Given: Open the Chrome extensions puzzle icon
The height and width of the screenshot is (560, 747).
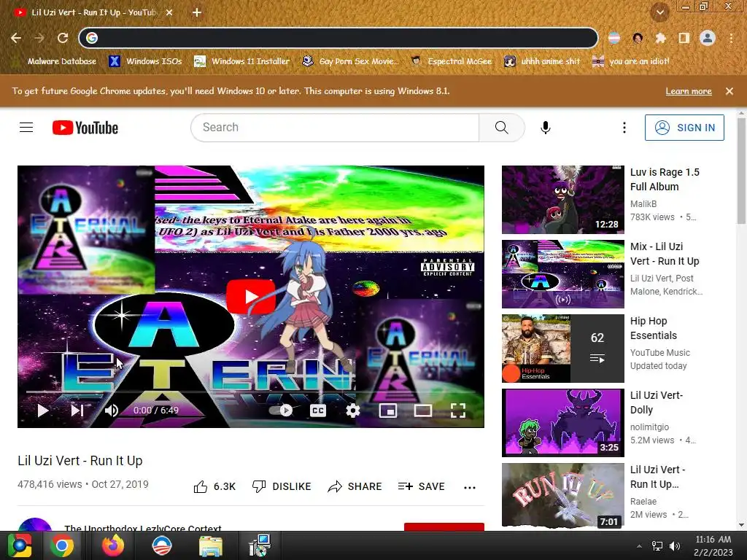Looking at the screenshot, I should tap(660, 38).
